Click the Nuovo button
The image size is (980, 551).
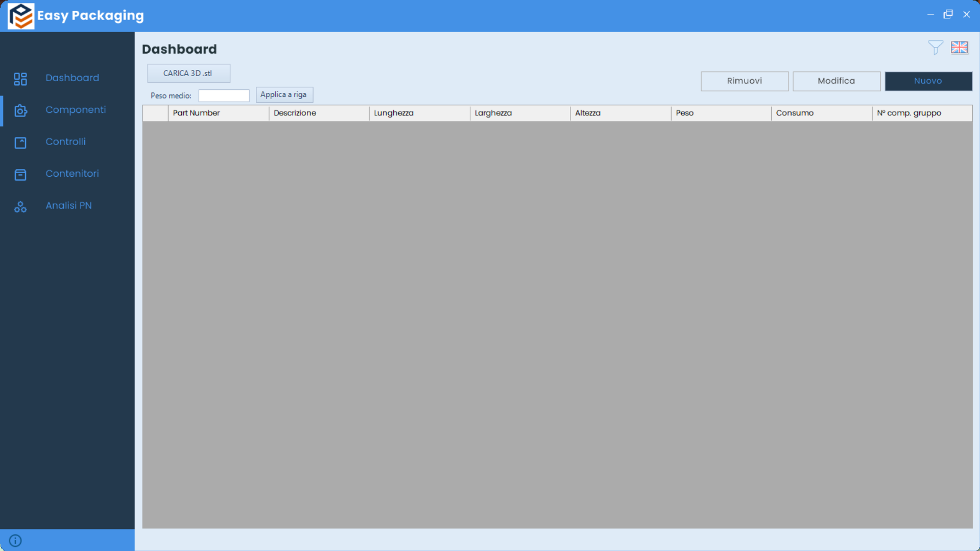pos(928,81)
